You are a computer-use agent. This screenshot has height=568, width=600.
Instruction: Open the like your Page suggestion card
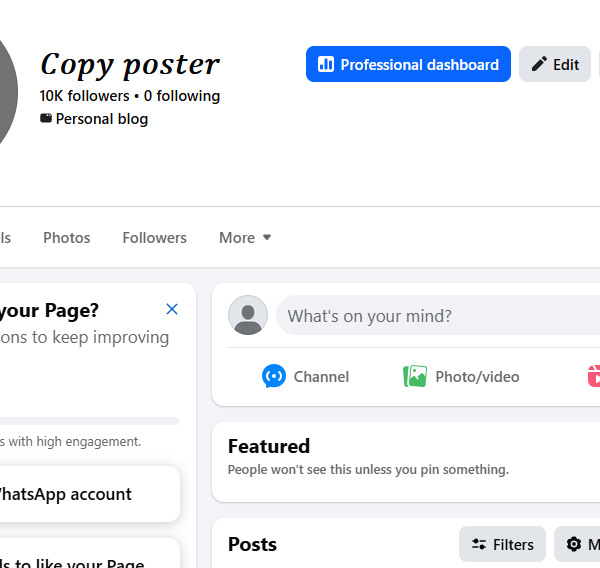pyautogui.click(x=90, y=553)
